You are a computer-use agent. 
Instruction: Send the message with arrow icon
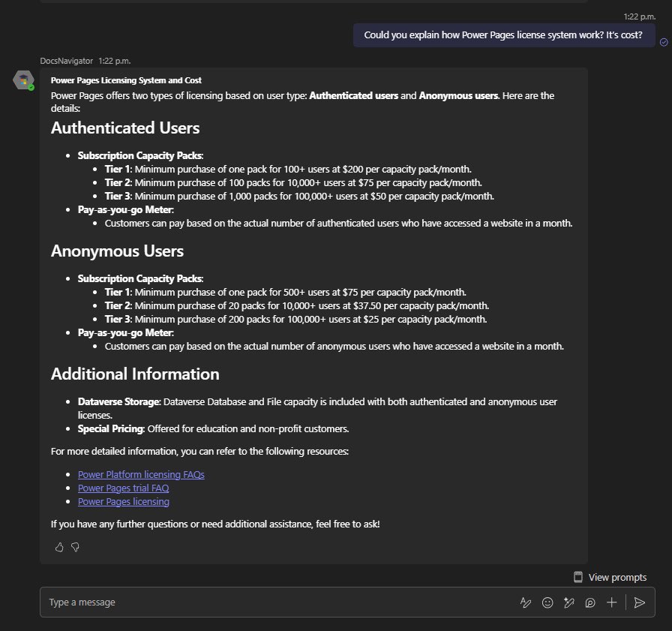tap(640, 602)
